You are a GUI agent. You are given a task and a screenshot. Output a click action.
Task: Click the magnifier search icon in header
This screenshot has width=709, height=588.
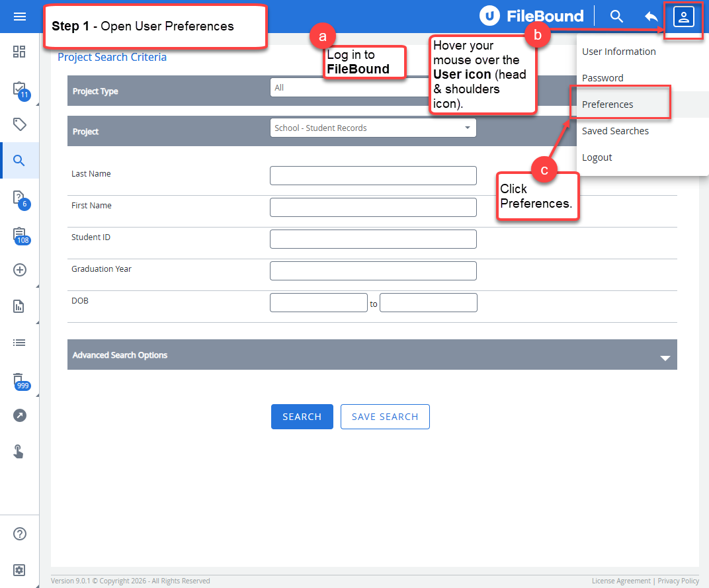point(616,17)
